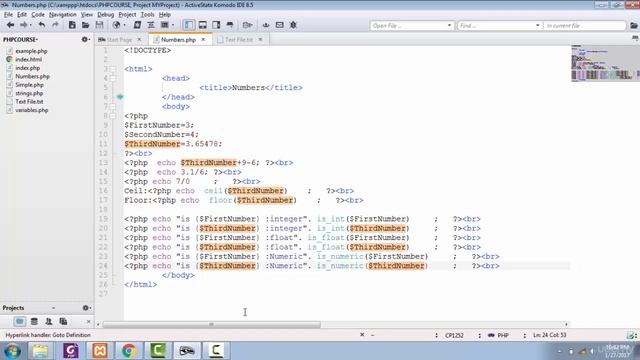Open the Tools menu
Viewport: 640px width, 360px height.
[147, 14]
